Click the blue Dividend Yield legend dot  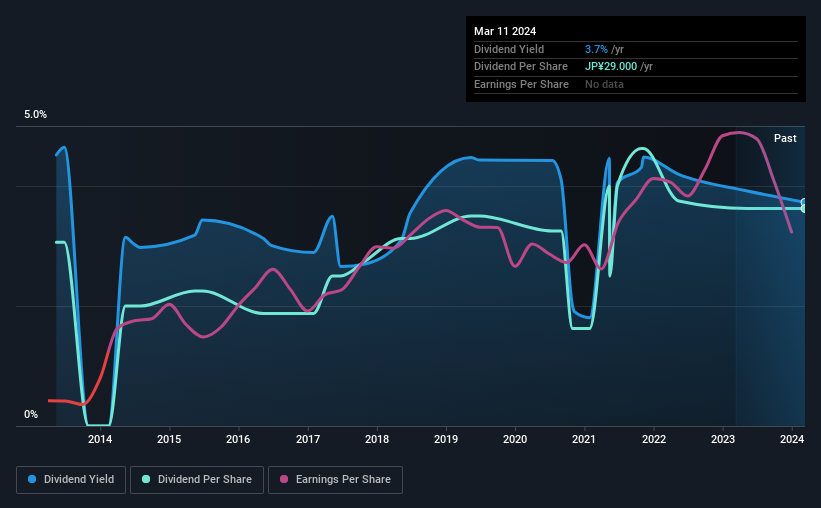point(32,479)
